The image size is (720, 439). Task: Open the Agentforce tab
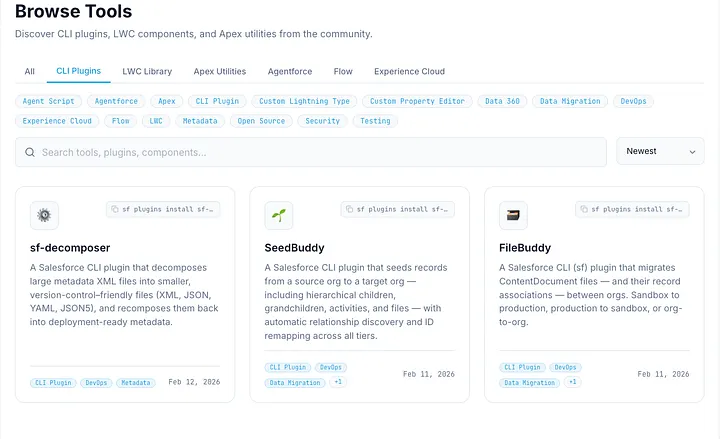[290, 72]
